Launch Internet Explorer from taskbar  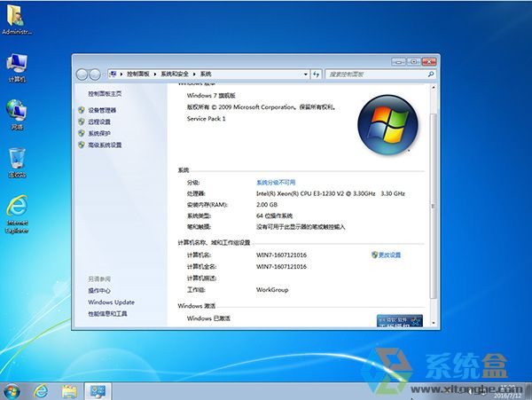coord(41,391)
